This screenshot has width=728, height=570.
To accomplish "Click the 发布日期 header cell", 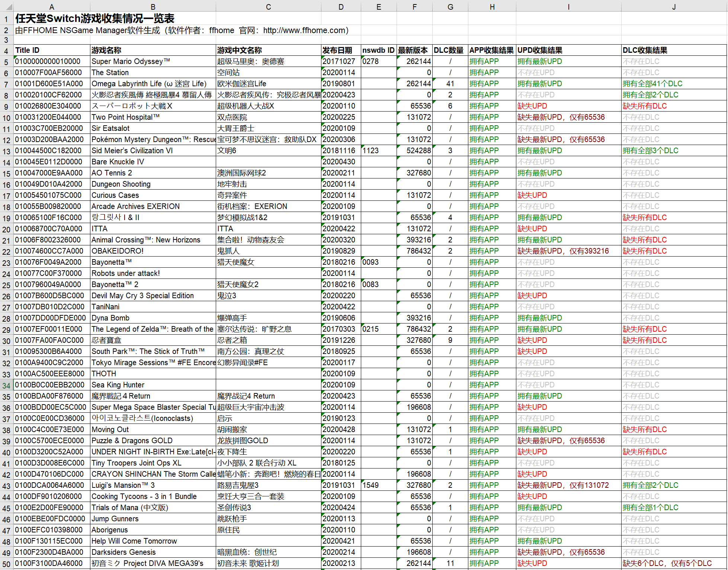I will tap(341, 50).
